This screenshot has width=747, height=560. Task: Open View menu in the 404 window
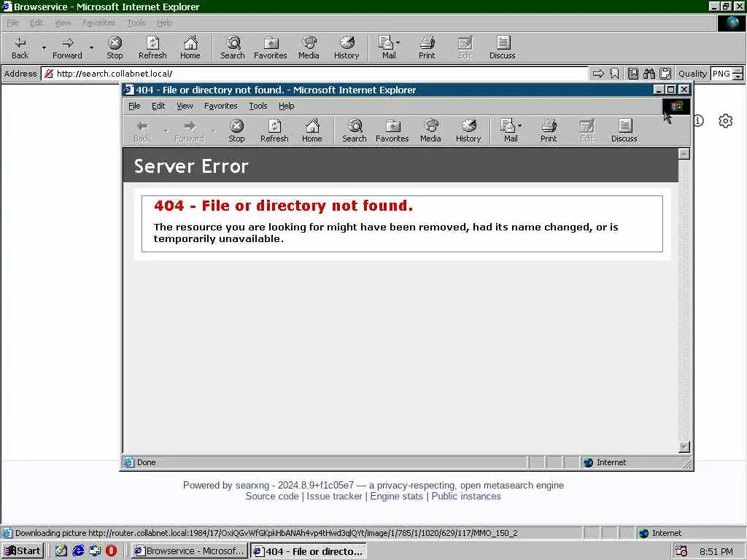(185, 106)
